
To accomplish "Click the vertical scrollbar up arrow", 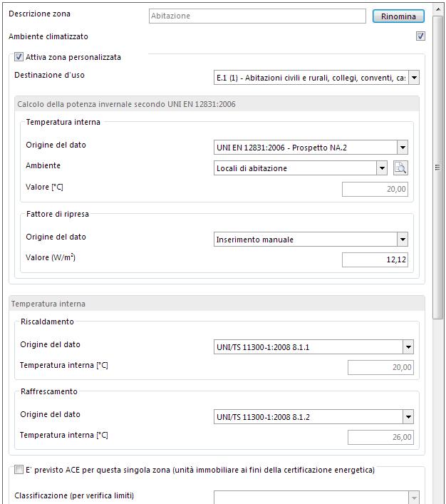I will coord(438,7).
